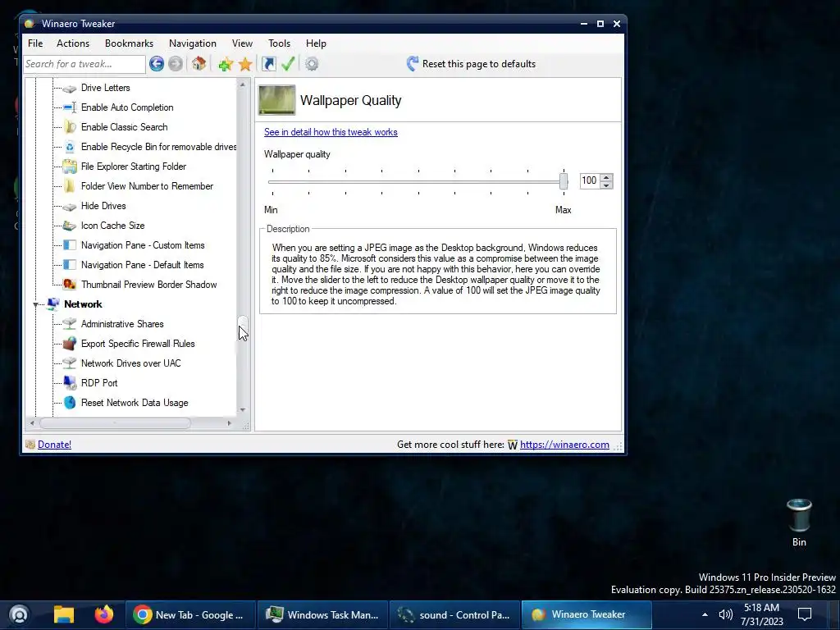
Task: Open the Actions menu
Action: coord(73,43)
